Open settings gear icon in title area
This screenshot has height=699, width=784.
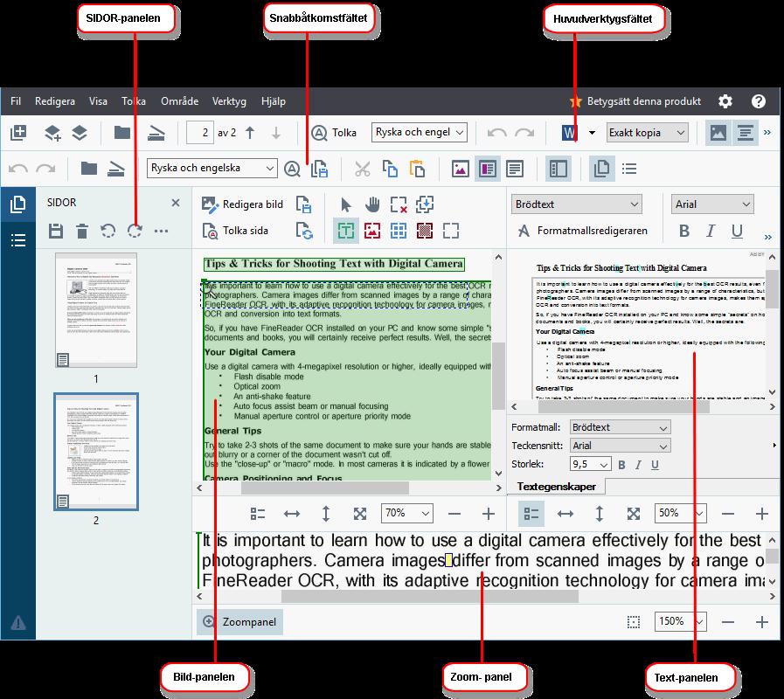[725, 101]
